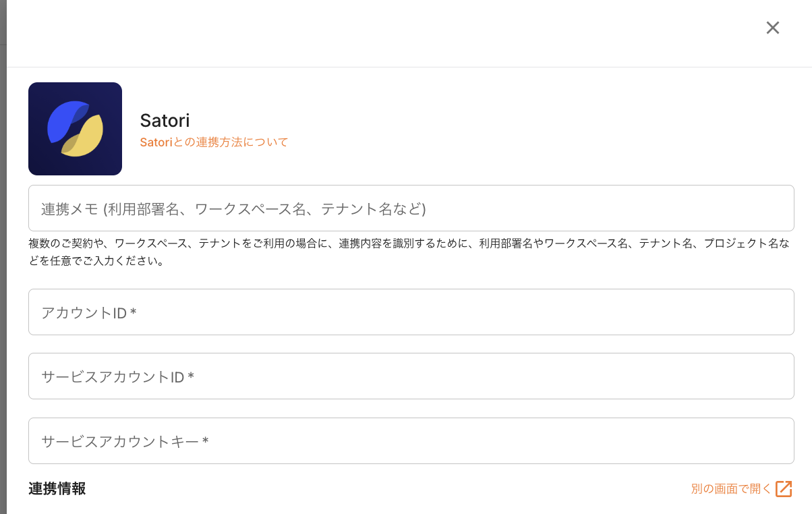Image resolution: width=812 pixels, height=514 pixels.
Task: Click the dimmed backdrop left of dialog
Action: [x=3, y=270]
